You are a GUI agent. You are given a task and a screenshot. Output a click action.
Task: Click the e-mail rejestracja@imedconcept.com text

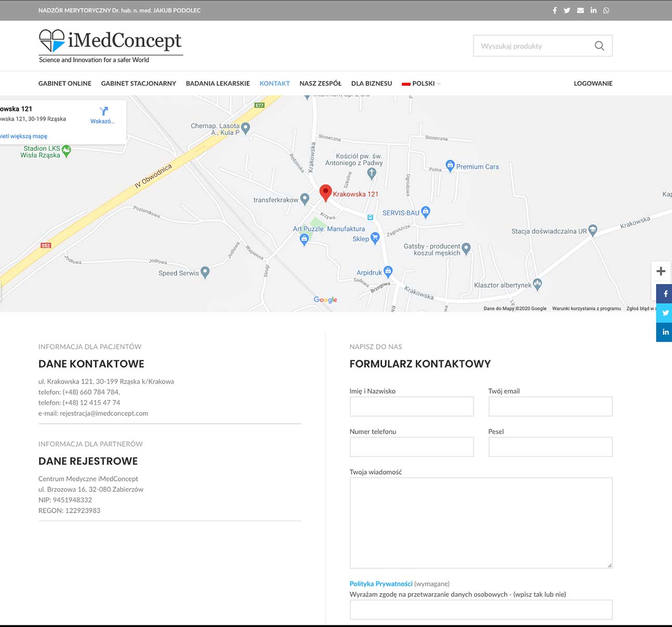point(94,413)
